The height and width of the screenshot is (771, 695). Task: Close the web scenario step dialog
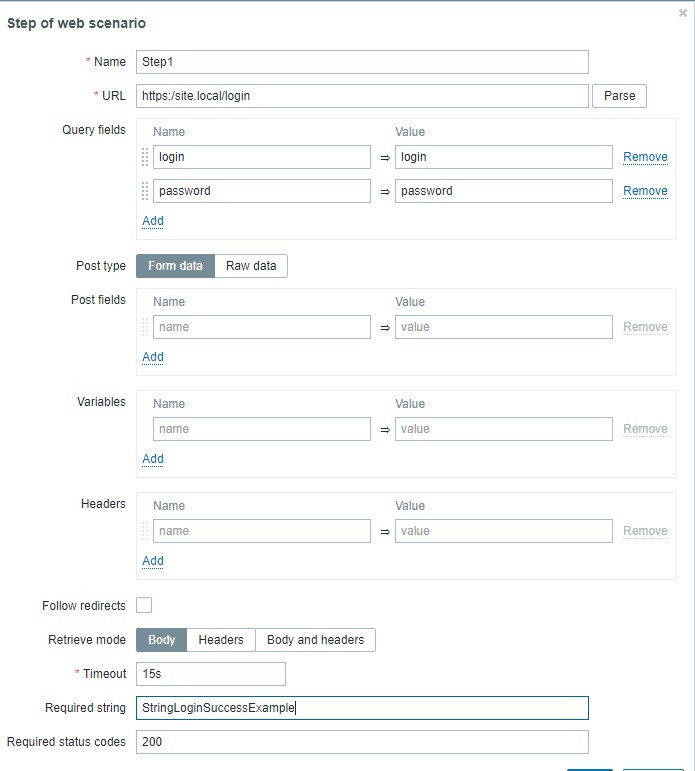[683, 14]
